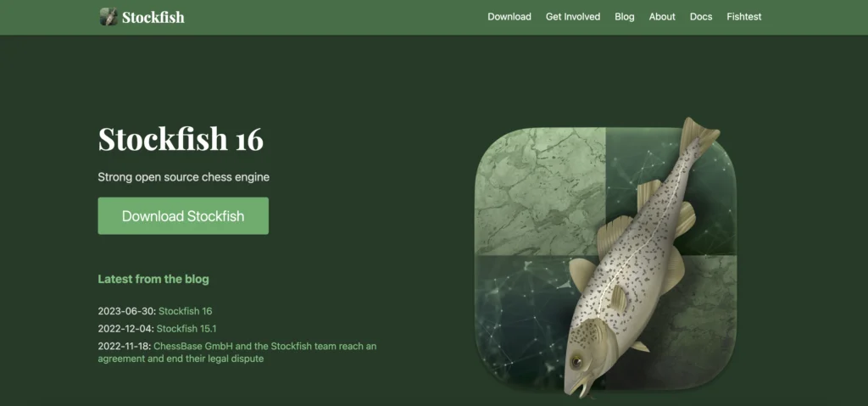This screenshot has height=406, width=868.
Task: Click the Latest from the blog heading
Action: (153, 279)
